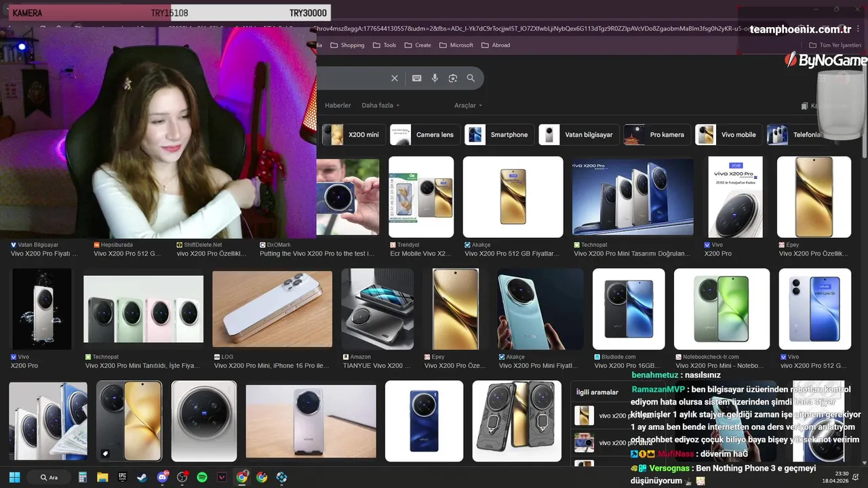Open 'Vivo X200 Pro 512 GB Fiyatlar' Akakçe link
This screenshot has width=868, height=488.
(x=513, y=253)
